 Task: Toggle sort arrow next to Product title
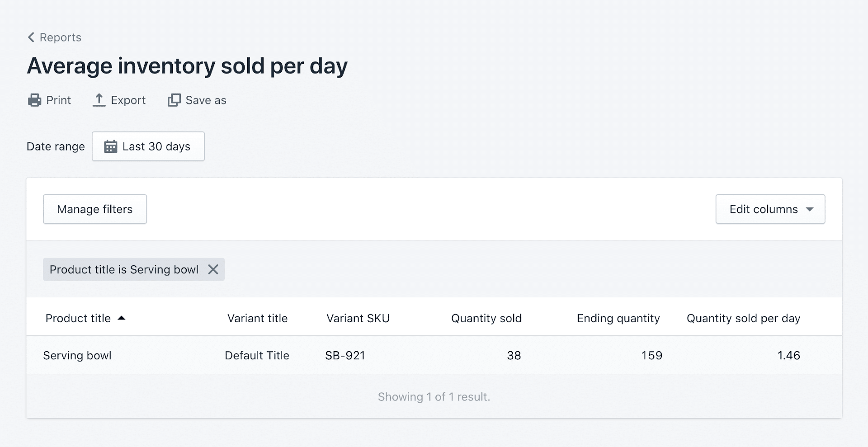coord(121,318)
